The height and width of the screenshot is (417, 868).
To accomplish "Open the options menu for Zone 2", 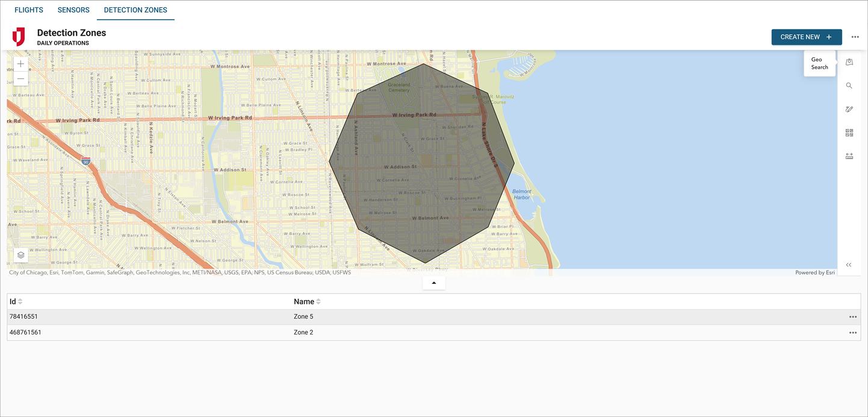I will point(853,332).
